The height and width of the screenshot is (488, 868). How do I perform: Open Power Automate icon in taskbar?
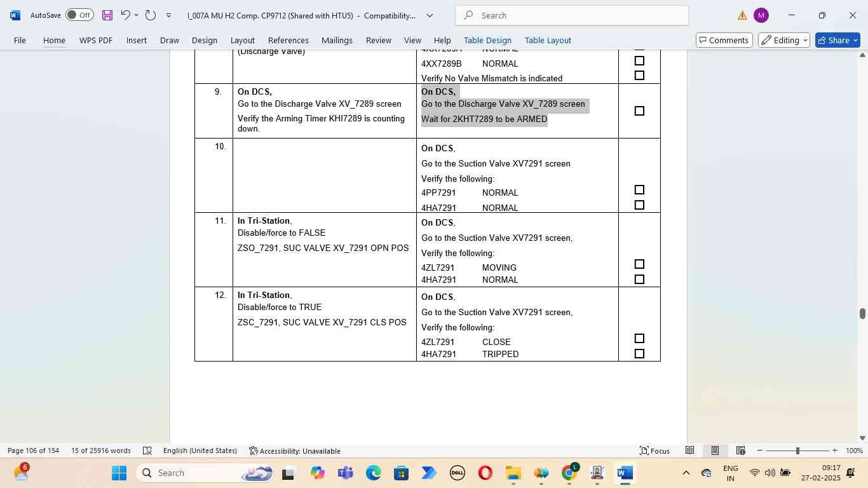(429, 473)
